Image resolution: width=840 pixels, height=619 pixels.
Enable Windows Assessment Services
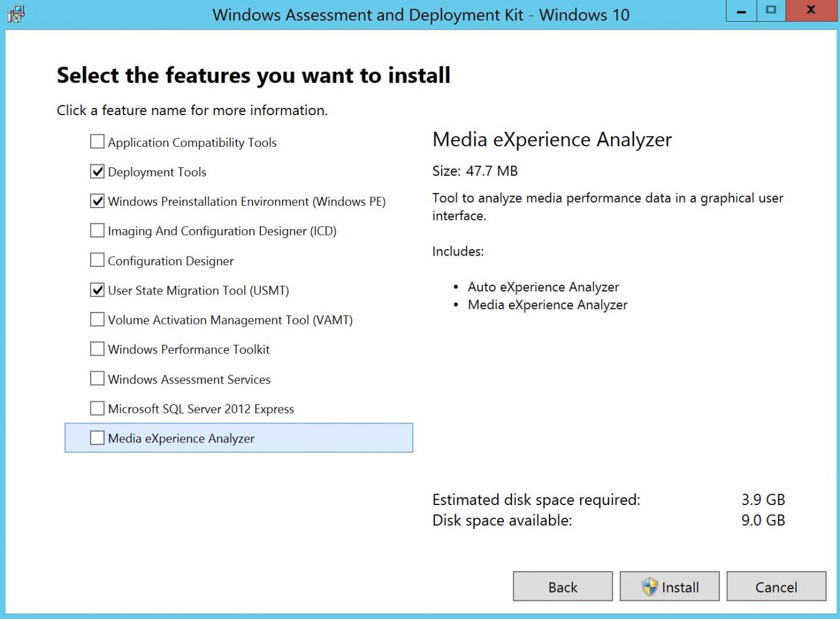(x=97, y=378)
